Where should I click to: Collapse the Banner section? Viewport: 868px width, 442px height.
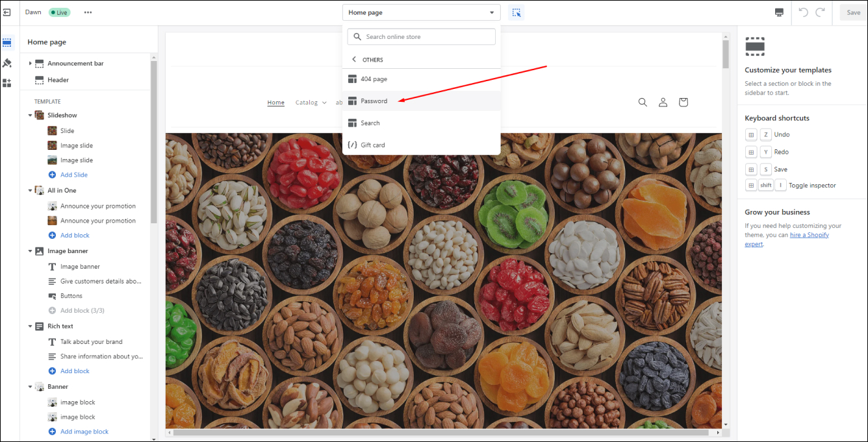[x=30, y=387]
